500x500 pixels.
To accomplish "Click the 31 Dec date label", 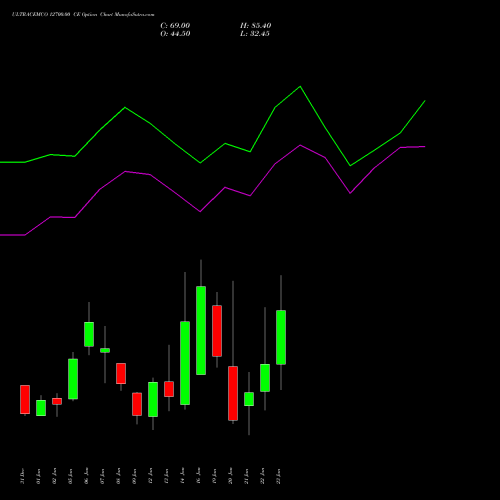I will (22, 476).
